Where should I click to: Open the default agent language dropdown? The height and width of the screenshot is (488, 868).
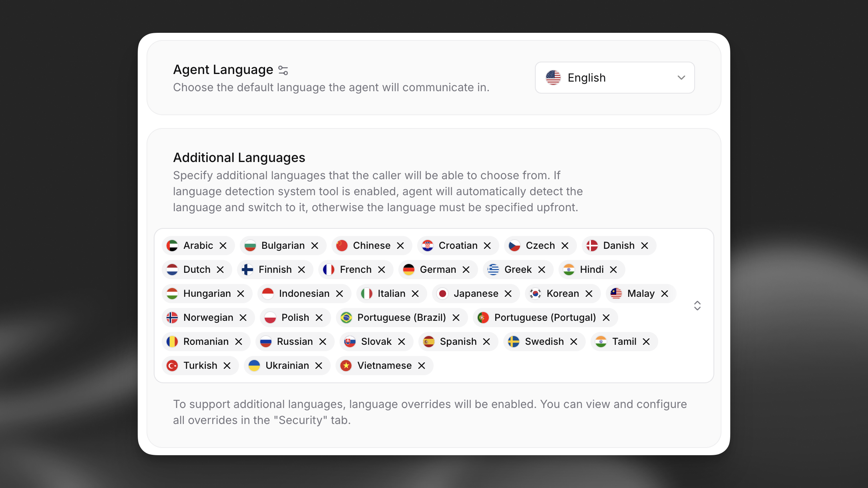tap(615, 78)
